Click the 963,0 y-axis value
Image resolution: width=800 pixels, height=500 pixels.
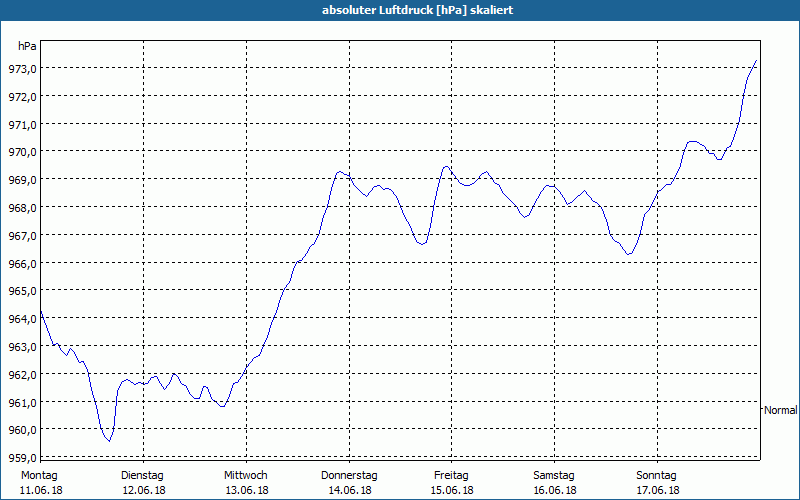23,347
